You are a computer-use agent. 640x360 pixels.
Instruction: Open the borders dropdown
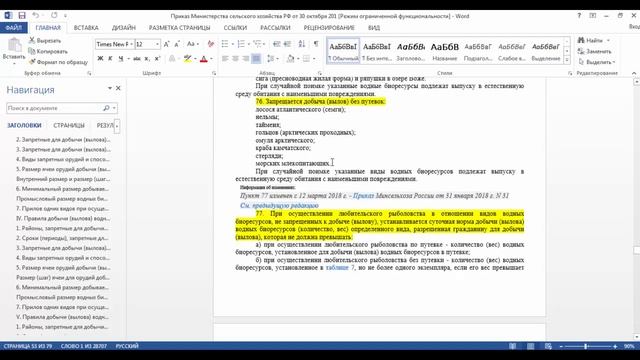[313, 59]
